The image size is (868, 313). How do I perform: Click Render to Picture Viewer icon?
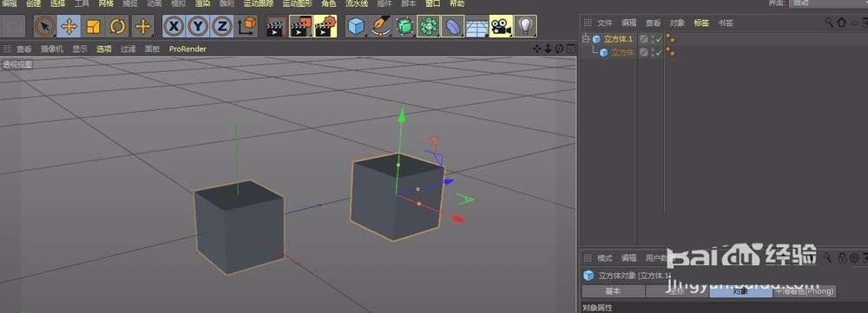(x=300, y=27)
